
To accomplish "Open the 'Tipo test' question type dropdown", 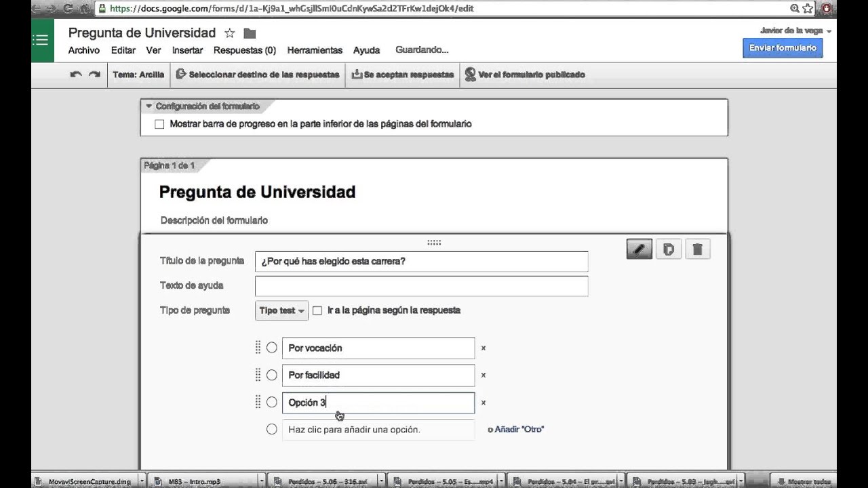I will (x=282, y=310).
